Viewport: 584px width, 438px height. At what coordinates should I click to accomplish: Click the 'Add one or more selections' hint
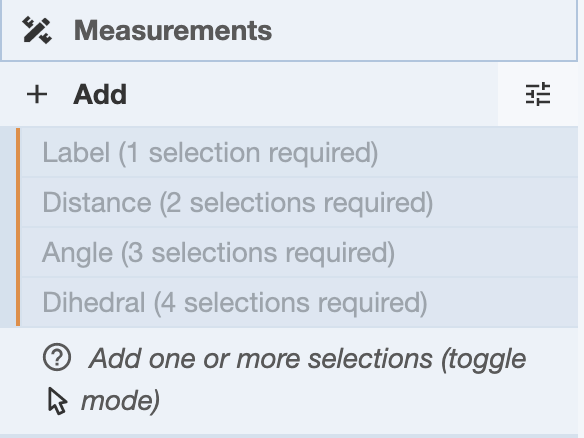[289, 380]
